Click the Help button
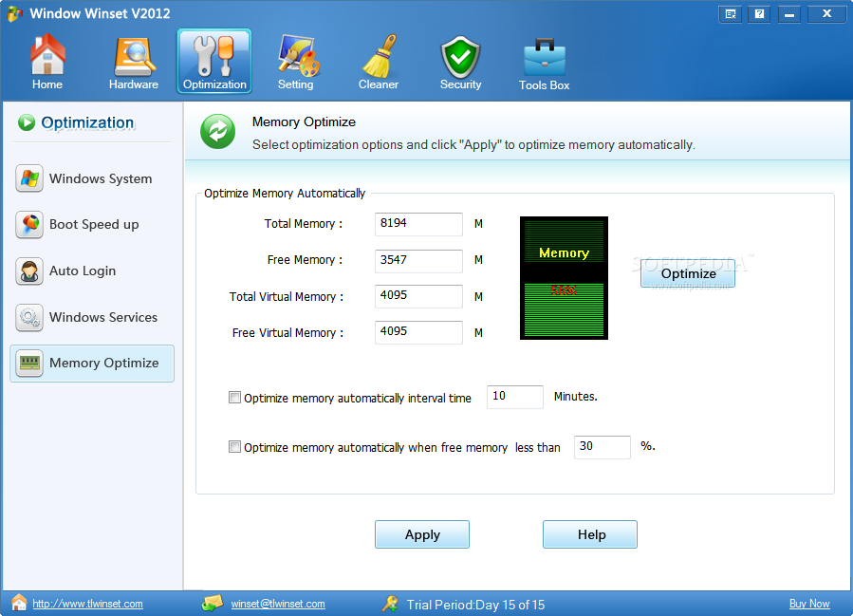The width and height of the screenshot is (853, 616). [590, 534]
